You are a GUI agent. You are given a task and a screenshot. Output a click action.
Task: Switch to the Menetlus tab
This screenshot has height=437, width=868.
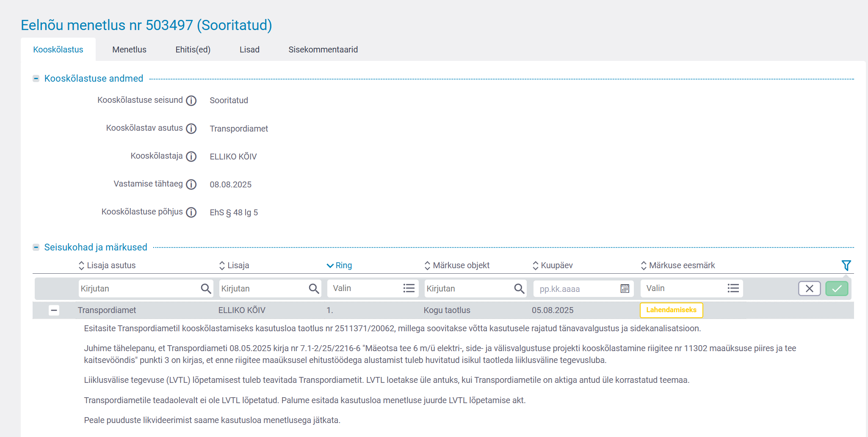pyautogui.click(x=129, y=49)
